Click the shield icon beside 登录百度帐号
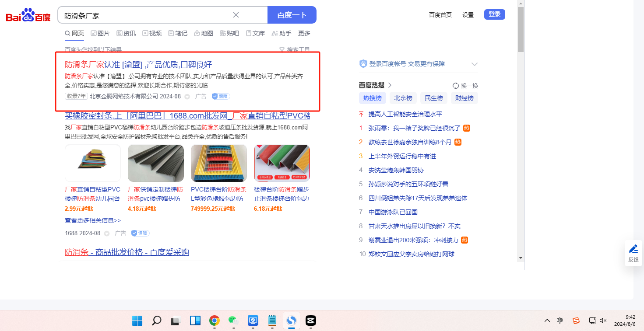This screenshot has width=644, height=331. coord(363,64)
